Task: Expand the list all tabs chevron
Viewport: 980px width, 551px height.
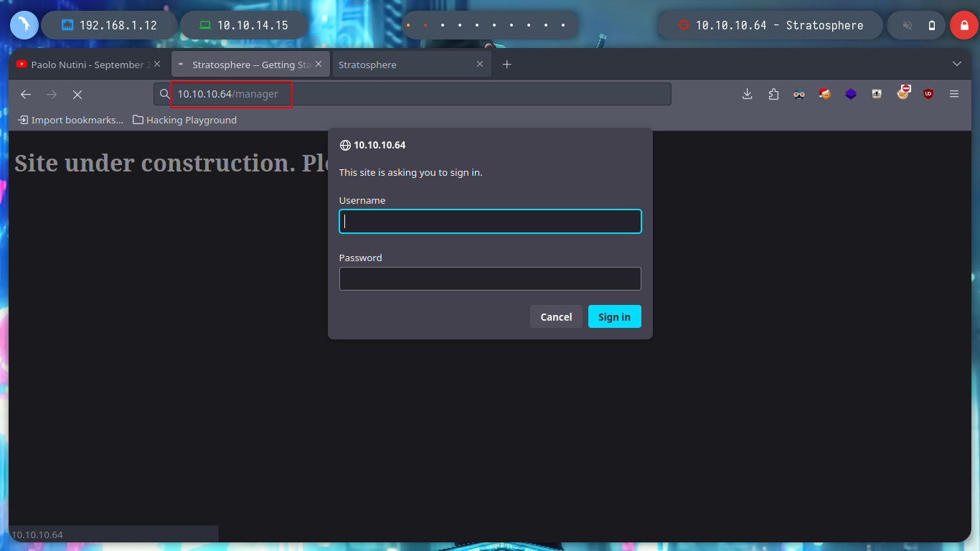Action: pyautogui.click(x=957, y=64)
